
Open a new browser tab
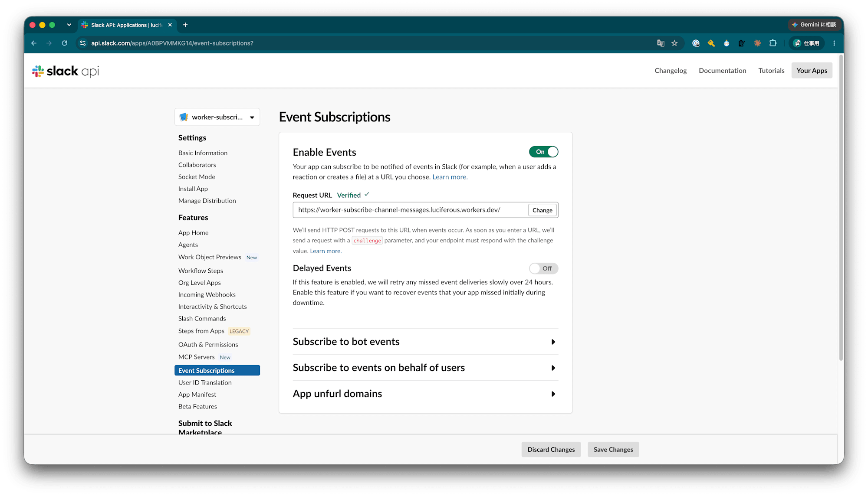pos(185,25)
